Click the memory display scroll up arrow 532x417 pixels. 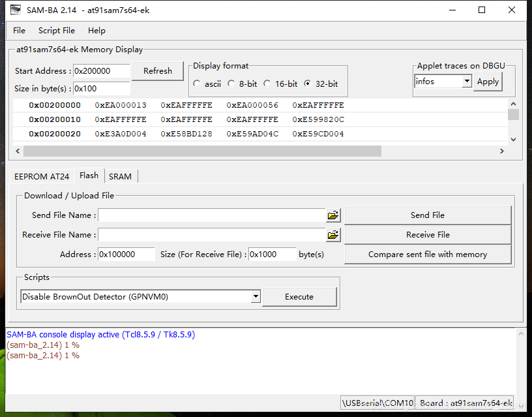pyautogui.click(x=513, y=104)
